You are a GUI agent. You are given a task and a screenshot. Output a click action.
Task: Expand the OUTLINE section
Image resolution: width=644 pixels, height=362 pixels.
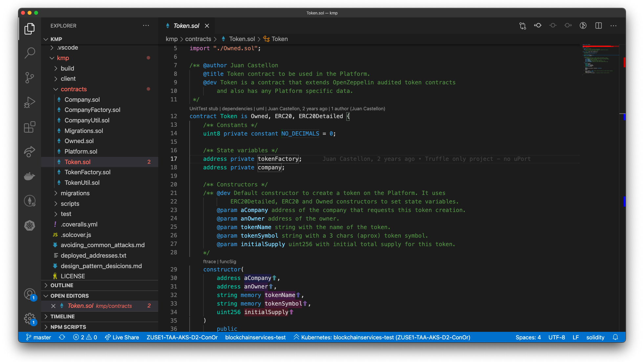pyautogui.click(x=62, y=286)
